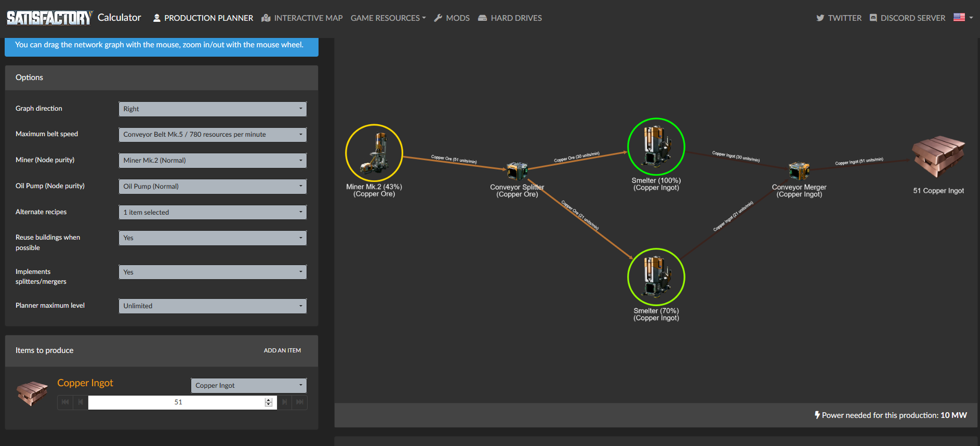Image resolution: width=980 pixels, height=446 pixels.
Task: Click the Satisfactory Calculator logo
Action: [x=74, y=18]
